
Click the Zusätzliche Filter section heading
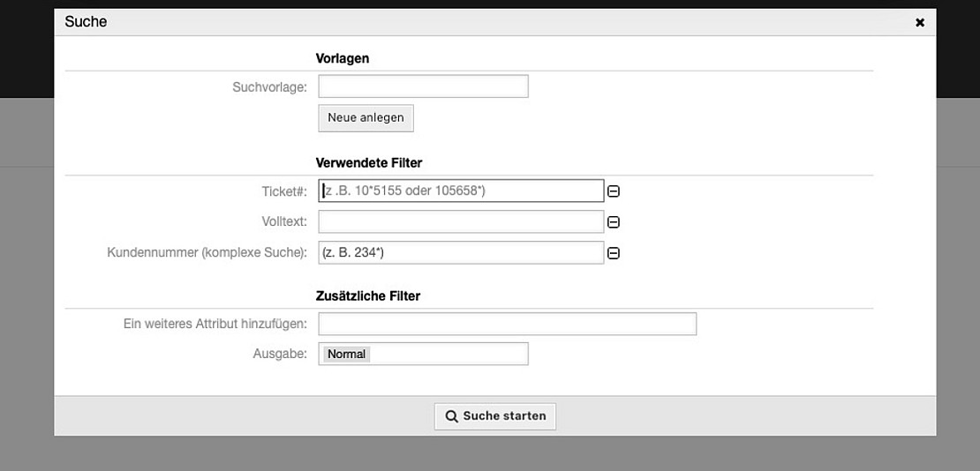click(x=367, y=296)
